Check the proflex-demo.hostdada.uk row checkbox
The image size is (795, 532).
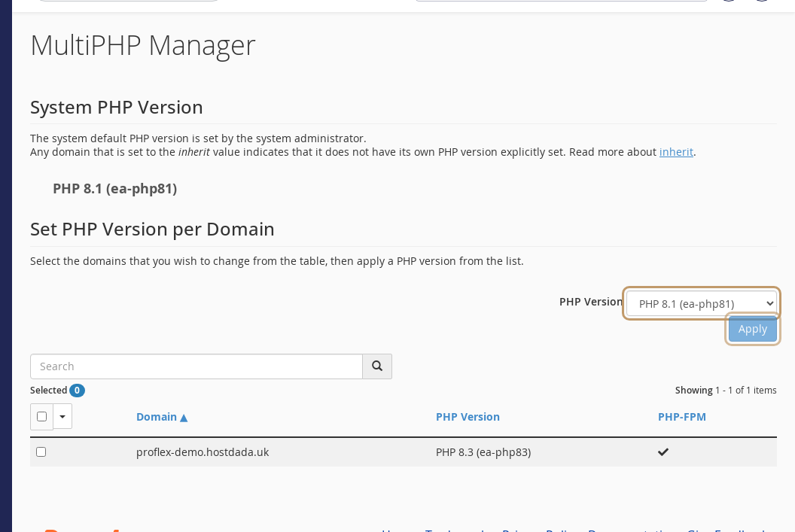[x=41, y=452]
